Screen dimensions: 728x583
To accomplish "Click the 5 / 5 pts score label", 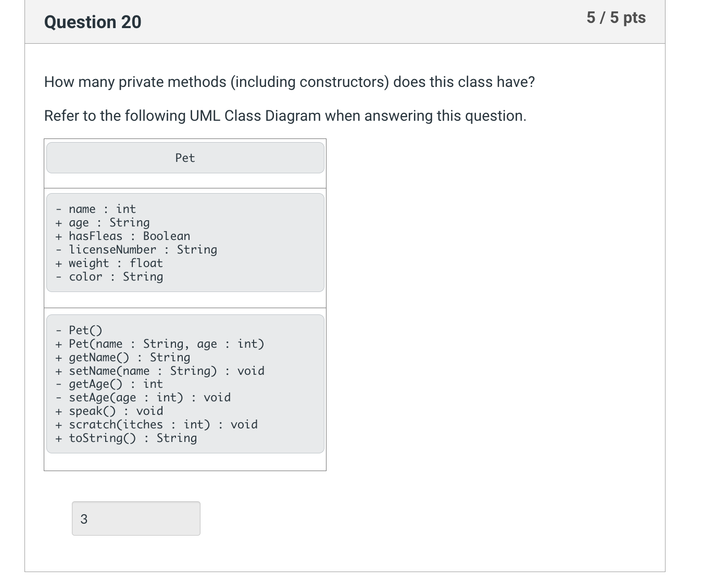I will pyautogui.click(x=616, y=17).
